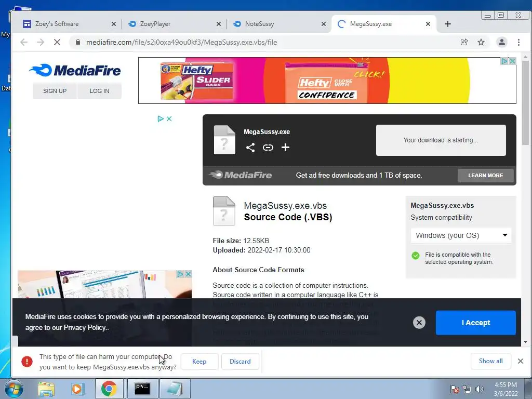The width and height of the screenshot is (532, 399).
Task: Click the file icon beside MegaSussy.exe.vbs heading
Action: pos(224,211)
